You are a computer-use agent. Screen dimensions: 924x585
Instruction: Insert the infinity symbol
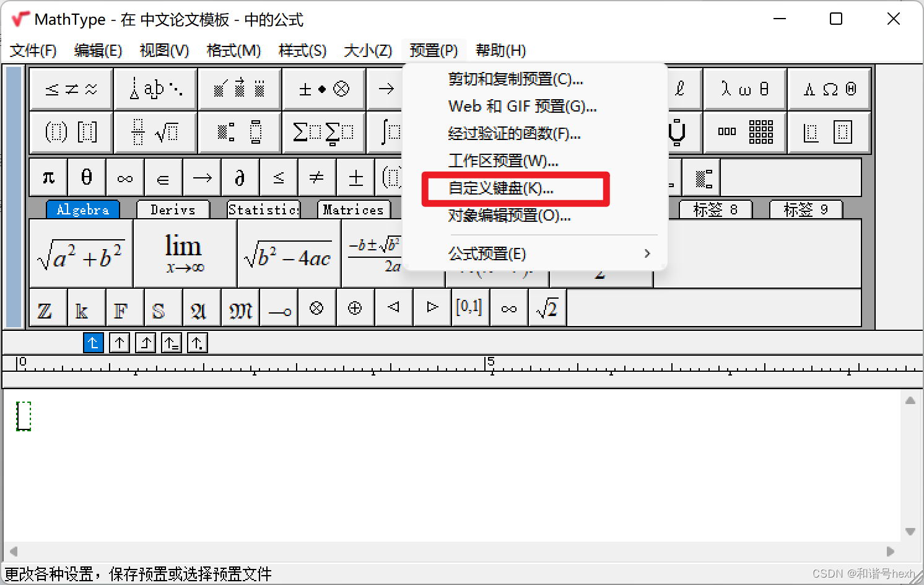coord(124,177)
